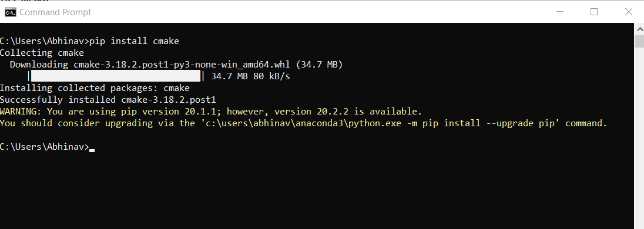Click the scrollbar up arrow
Screen dimensions: 644x229
coord(639,29)
